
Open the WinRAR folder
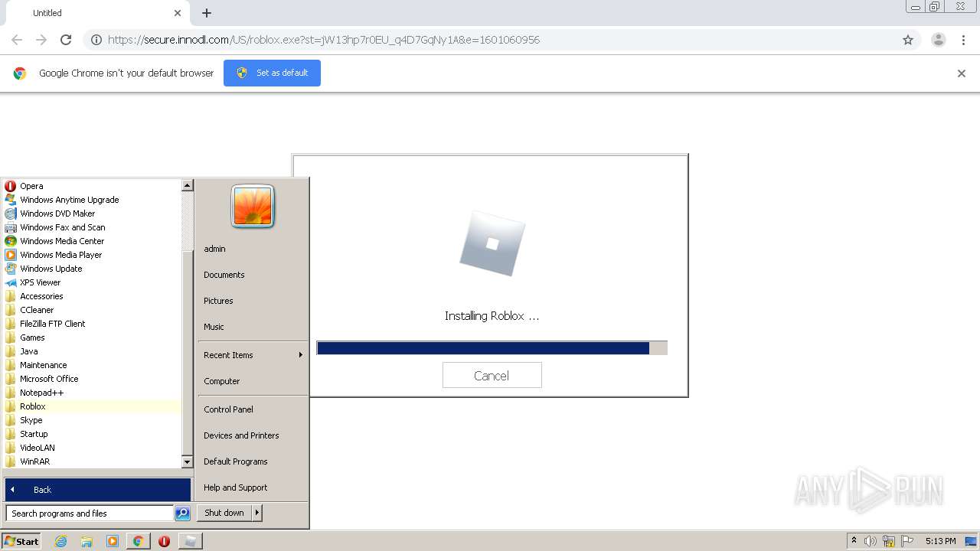pos(92,461)
